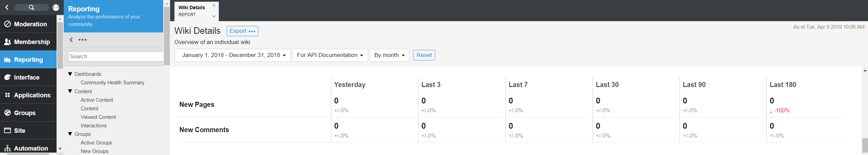The height and width of the screenshot is (155, 868).
Task: Select Interface in the sidebar
Action: coord(28,77)
